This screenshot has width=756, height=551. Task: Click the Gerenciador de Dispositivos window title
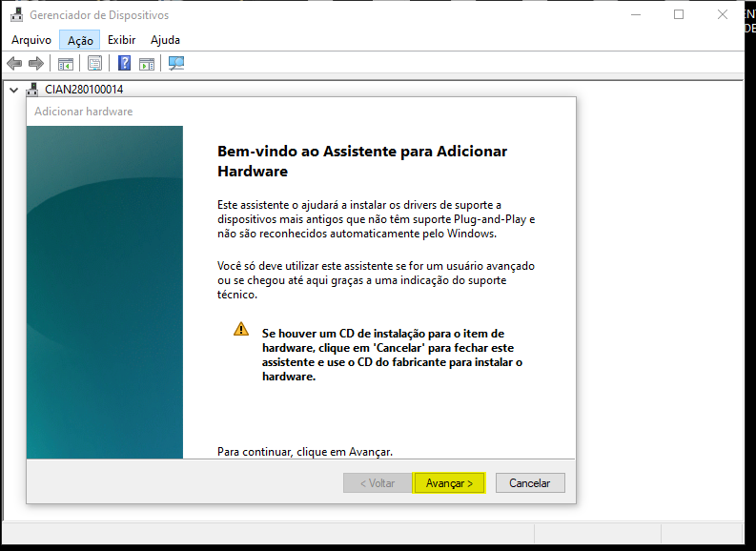[99, 15]
